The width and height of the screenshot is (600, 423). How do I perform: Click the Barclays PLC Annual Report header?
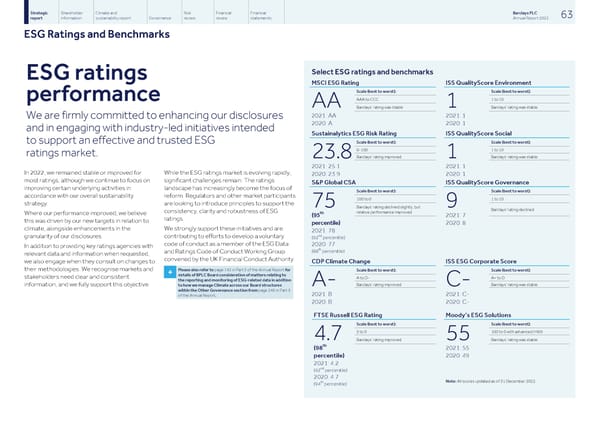click(528, 15)
